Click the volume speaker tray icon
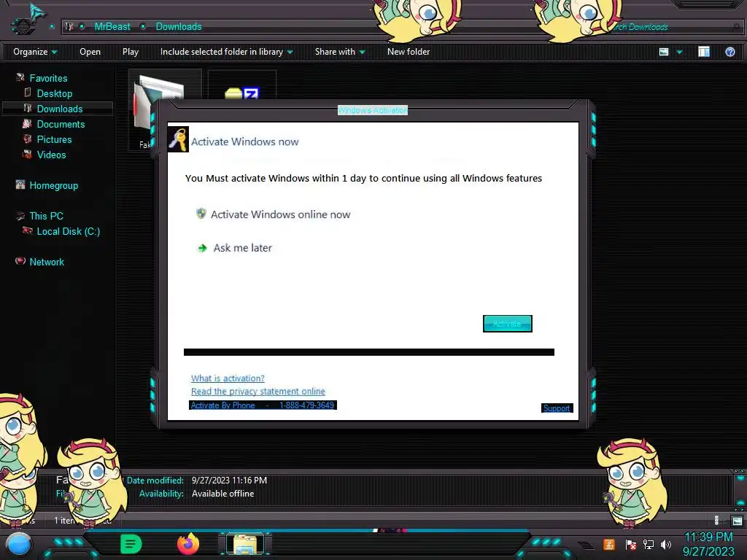This screenshot has height=560, width=747. pos(666,544)
